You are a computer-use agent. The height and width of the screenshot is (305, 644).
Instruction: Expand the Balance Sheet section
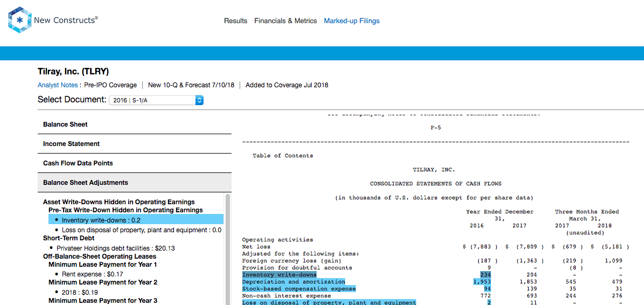(x=134, y=124)
